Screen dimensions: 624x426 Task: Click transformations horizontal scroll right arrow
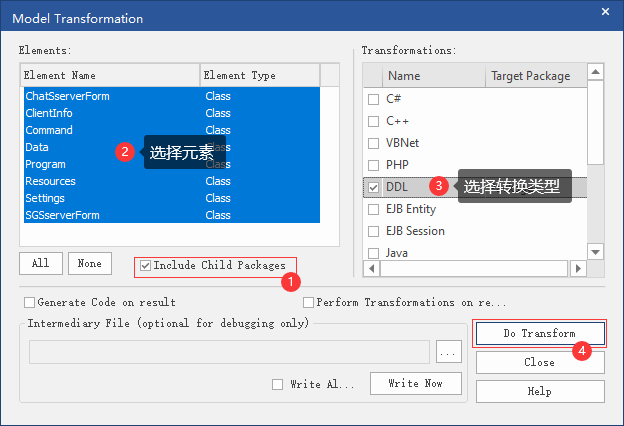pyautogui.click(x=578, y=268)
